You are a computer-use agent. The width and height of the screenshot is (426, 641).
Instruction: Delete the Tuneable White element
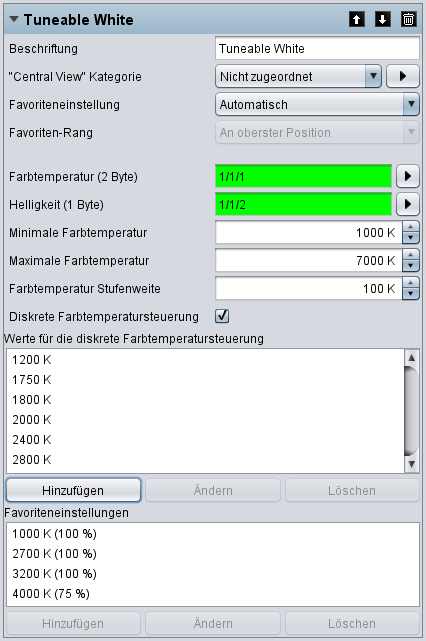(408, 19)
